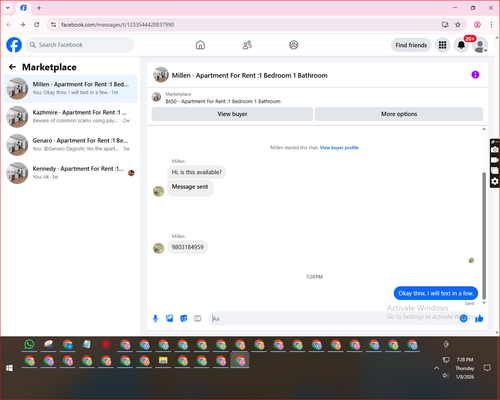Click the View buyer button
The image size is (500, 400).
pos(232,114)
